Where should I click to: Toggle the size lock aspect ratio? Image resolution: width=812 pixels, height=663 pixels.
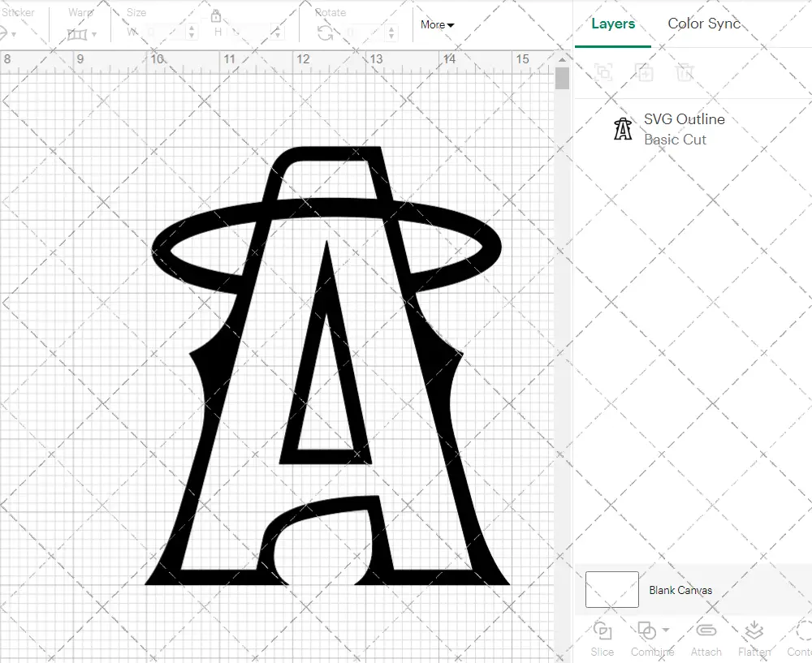click(216, 15)
